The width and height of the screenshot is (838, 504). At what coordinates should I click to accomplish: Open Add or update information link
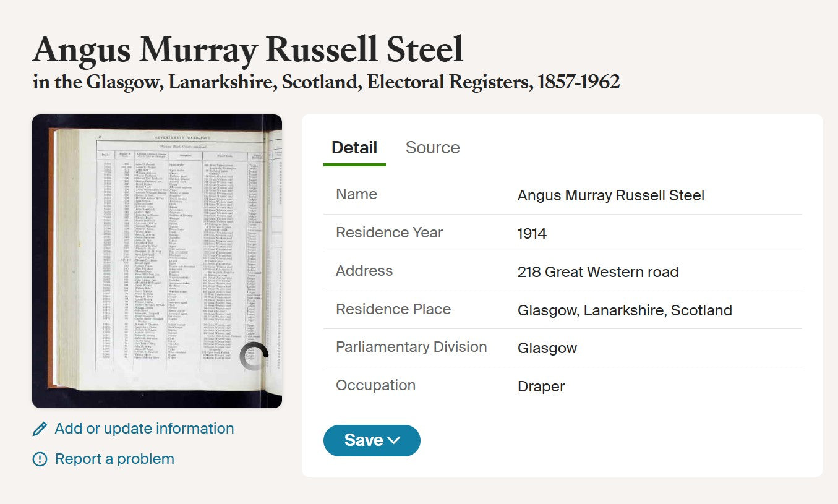tap(144, 429)
